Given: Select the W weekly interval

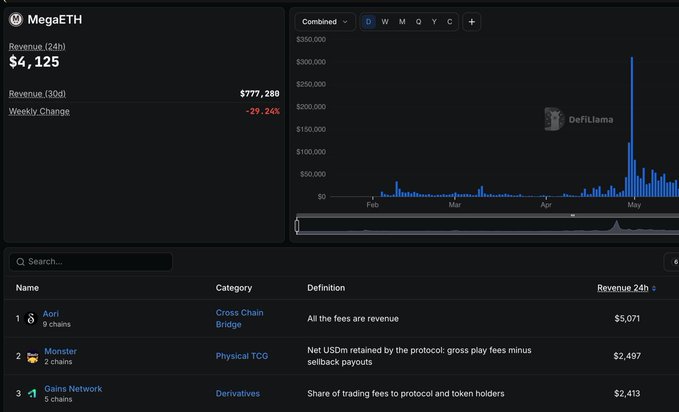Looking at the screenshot, I should click(x=385, y=22).
